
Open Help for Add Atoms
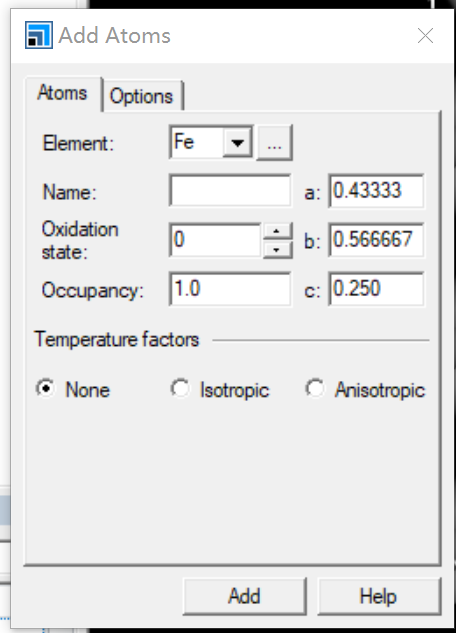[379, 596]
